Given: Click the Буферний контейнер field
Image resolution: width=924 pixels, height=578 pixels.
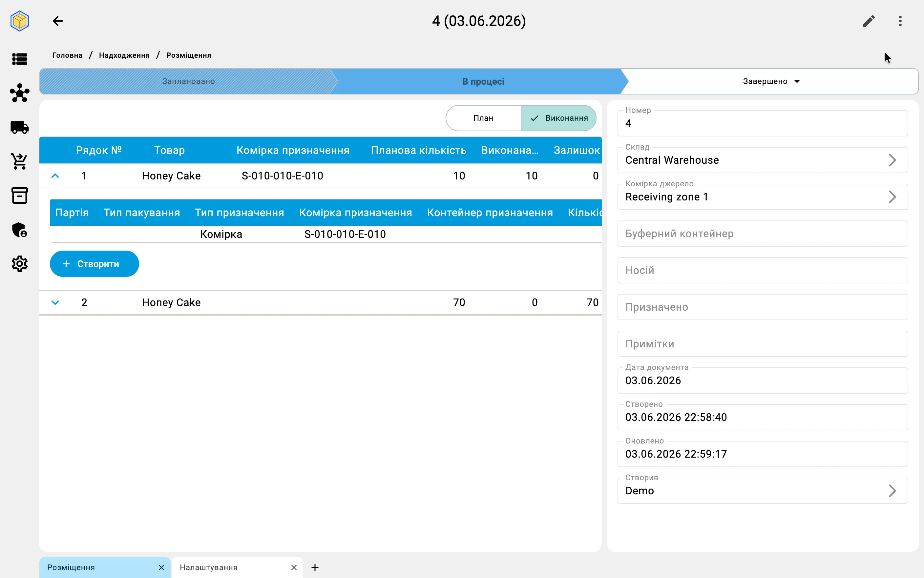Looking at the screenshot, I should pyautogui.click(x=762, y=234).
